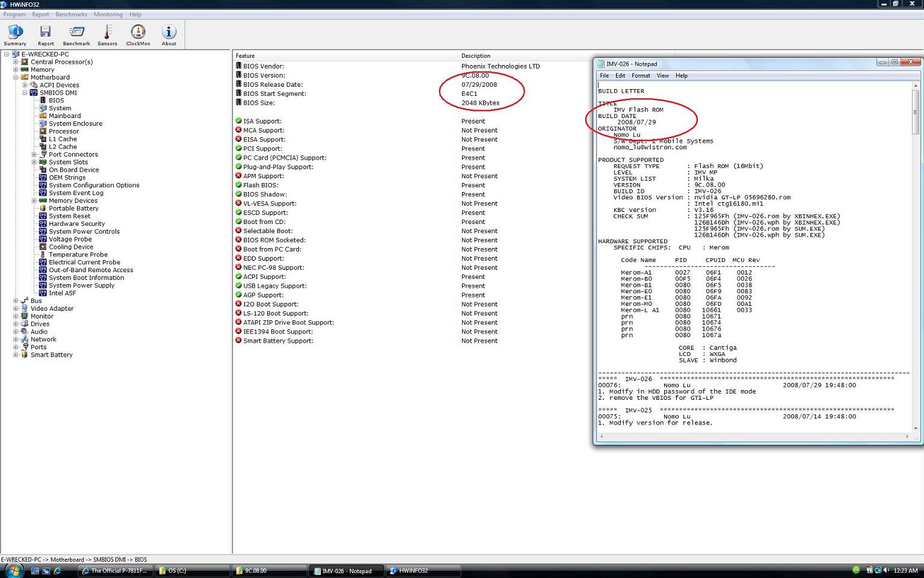Select the Temperature Probe tree item

click(x=78, y=255)
